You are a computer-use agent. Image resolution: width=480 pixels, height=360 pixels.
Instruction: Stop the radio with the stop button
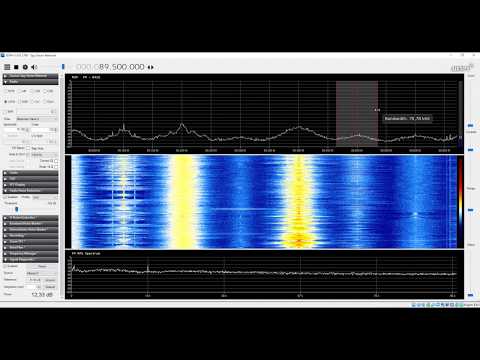coord(16,67)
